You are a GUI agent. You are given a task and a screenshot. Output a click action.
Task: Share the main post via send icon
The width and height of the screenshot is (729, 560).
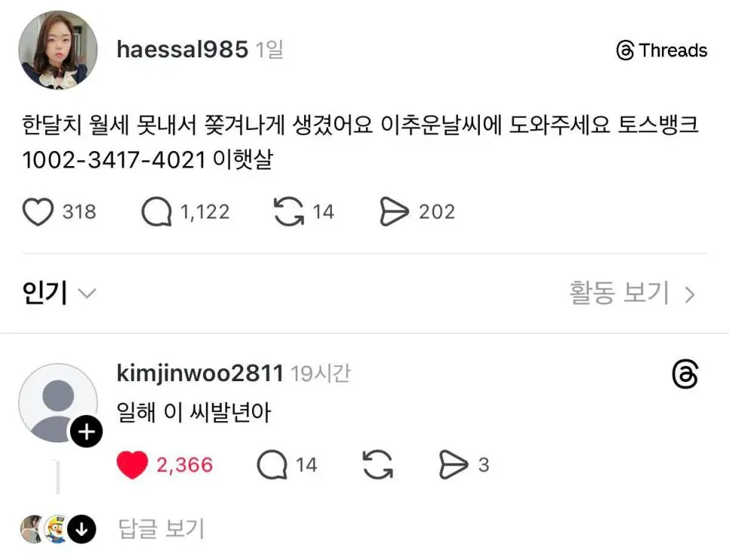tap(394, 211)
